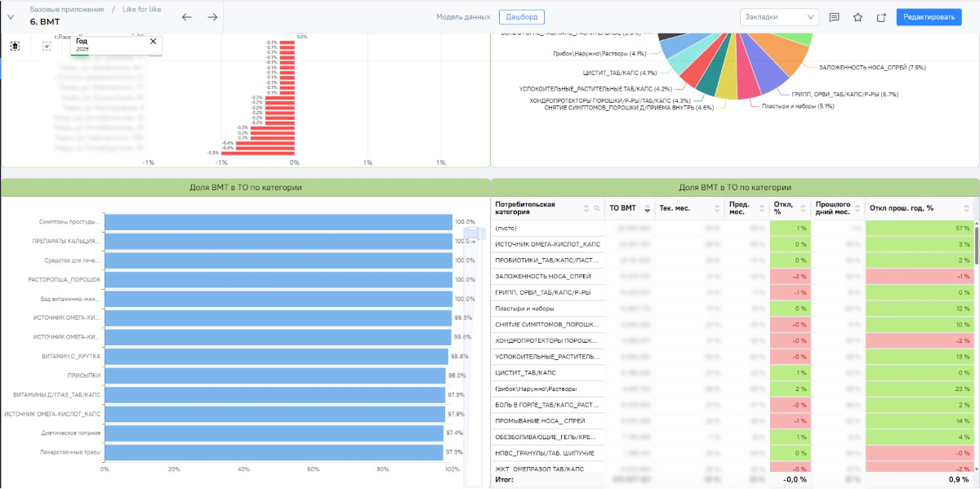Open the comments panel icon
Image resolution: width=980 pixels, height=489 pixels.
coord(834,17)
